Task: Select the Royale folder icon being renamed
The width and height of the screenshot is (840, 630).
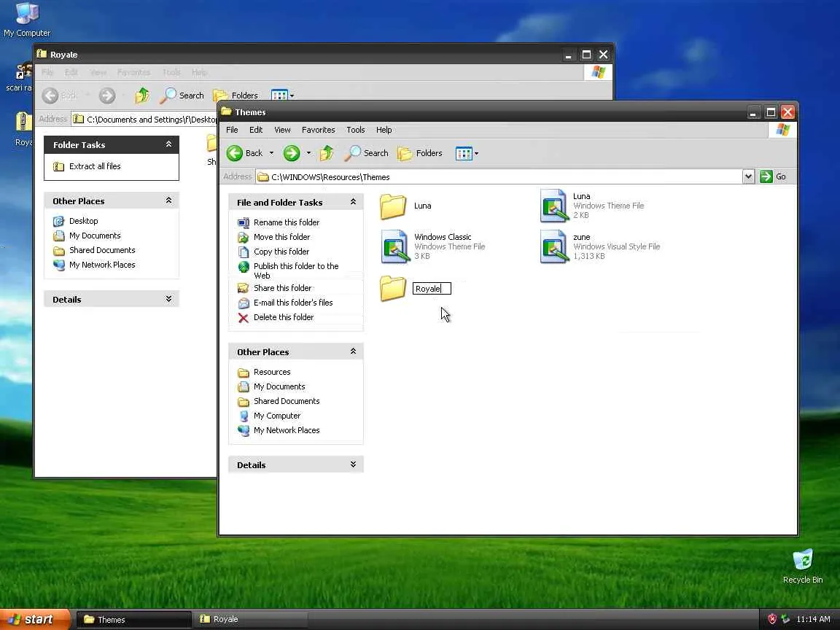Action: [x=393, y=289]
